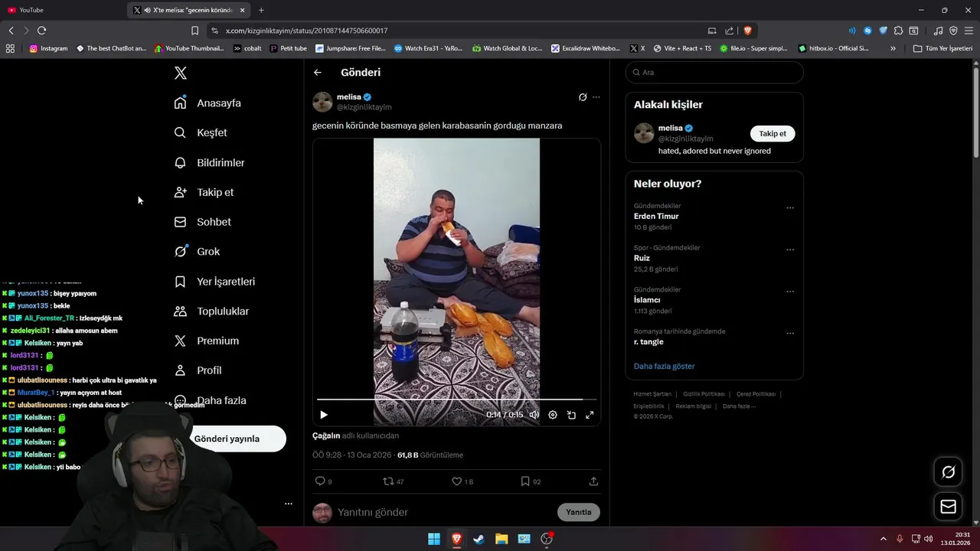
Task: Show hidden system tray icons
Action: [x=883, y=539]
